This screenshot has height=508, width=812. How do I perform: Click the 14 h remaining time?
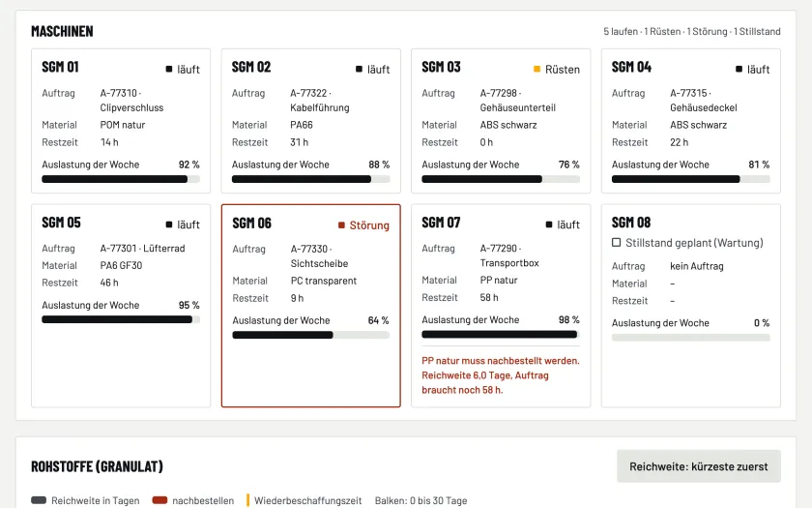point(109,142)
